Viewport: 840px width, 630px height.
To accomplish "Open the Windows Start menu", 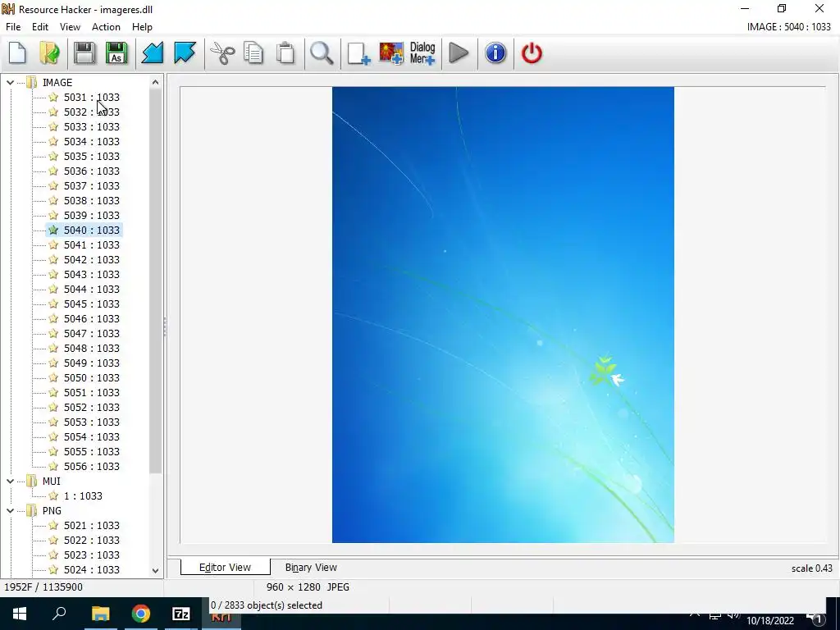I will (x=20, y=614).
